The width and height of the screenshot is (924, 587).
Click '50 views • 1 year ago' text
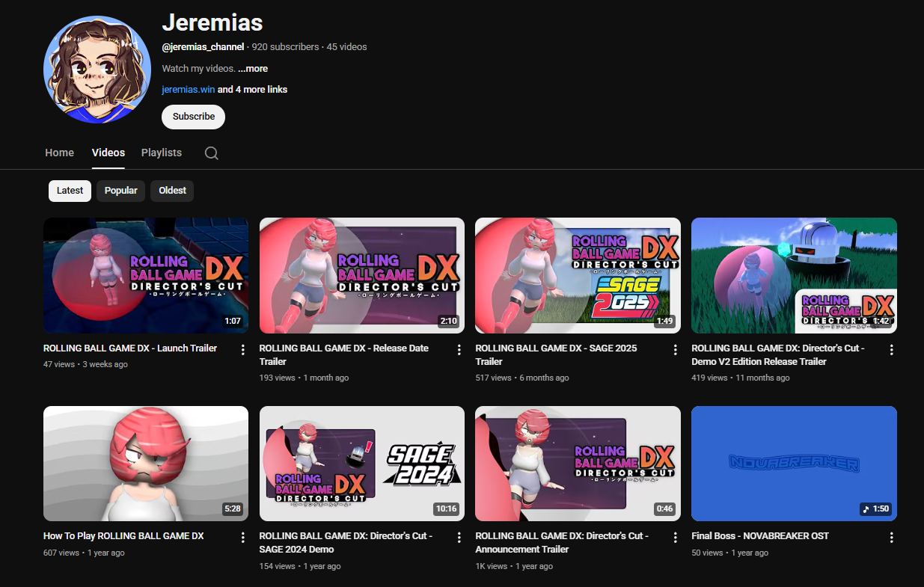point(729,553)
